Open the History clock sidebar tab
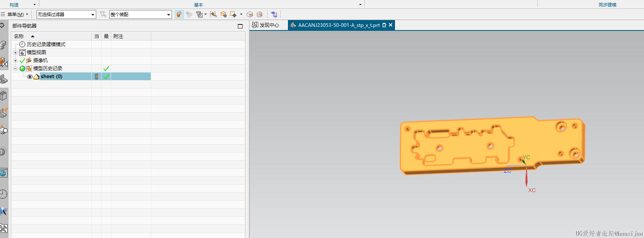The height and width of the screenshot is (238, 644). 3,194
